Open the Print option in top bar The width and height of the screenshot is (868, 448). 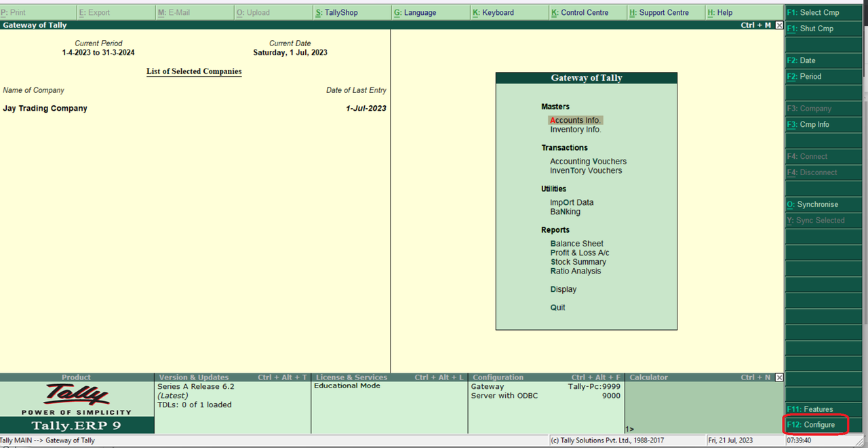pos(38,12)
